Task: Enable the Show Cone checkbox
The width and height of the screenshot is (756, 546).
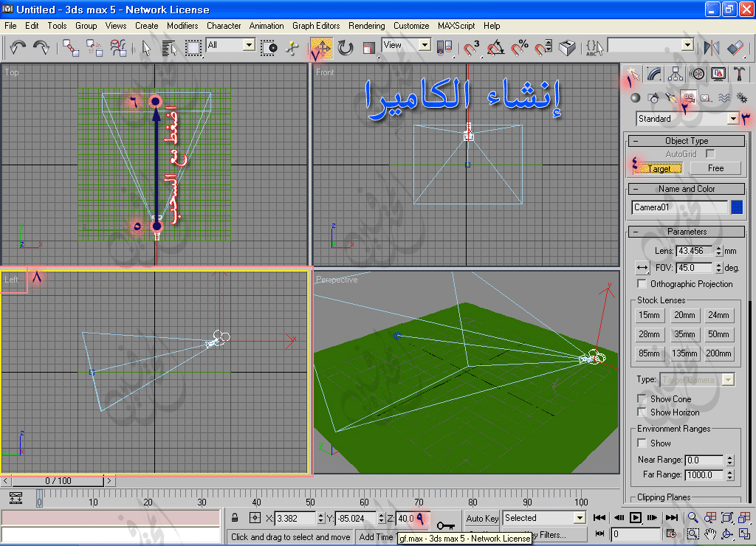Action: (x=642, y=398)
